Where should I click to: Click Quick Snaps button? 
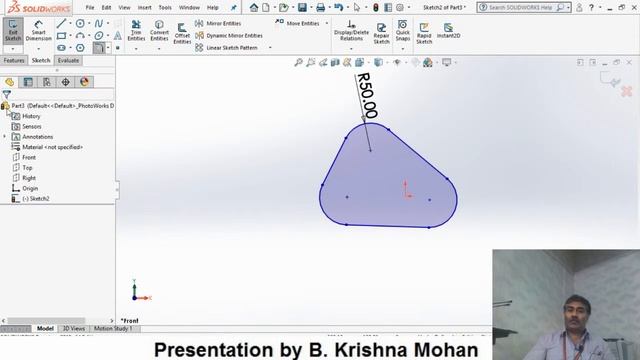(x=402, y=30)
